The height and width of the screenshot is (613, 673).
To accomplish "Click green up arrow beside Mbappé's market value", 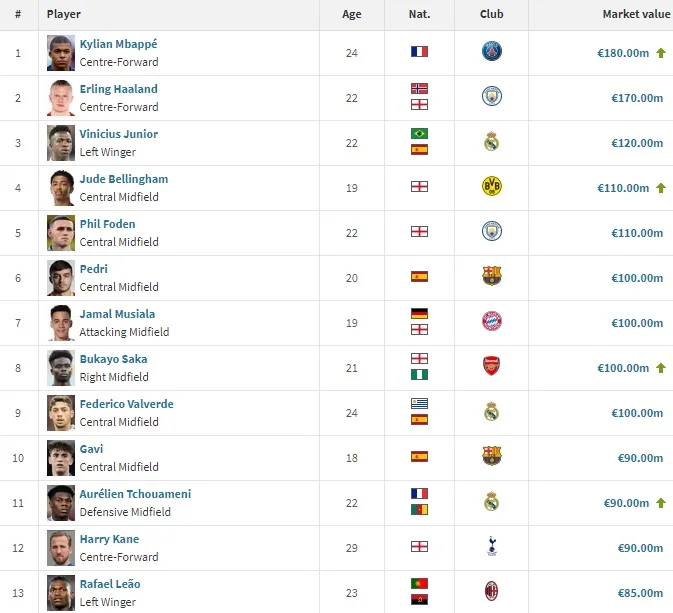I will coord(661,53).
